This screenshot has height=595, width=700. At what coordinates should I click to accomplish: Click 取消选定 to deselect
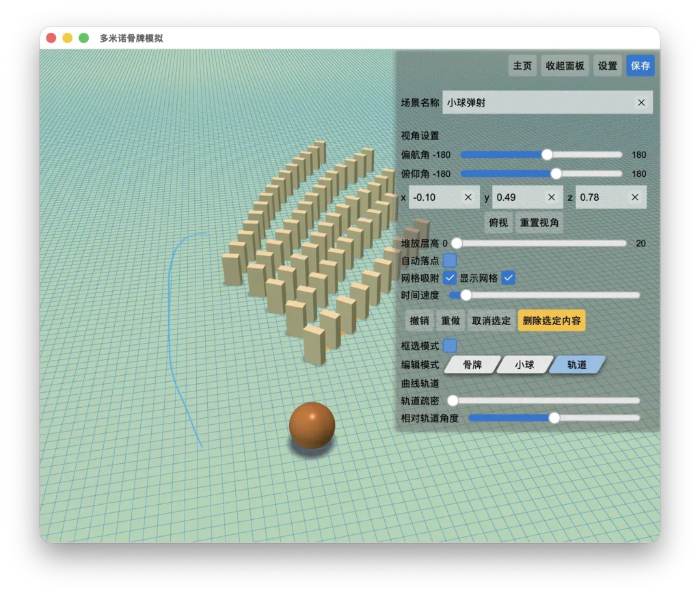[x=491, y=320]
